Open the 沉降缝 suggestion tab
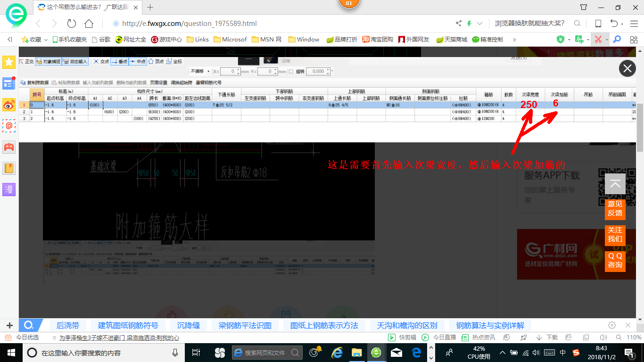The width and height of the screenshot is (644, 362). 189,325
